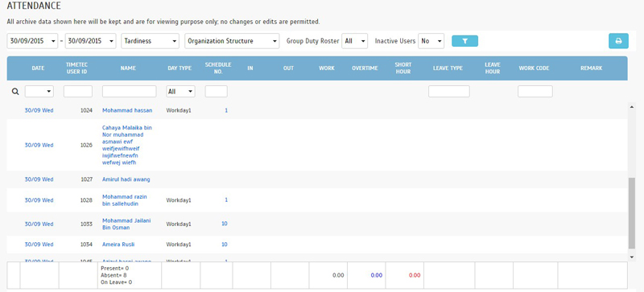The width and height of the screenshot is (644, 292).
Task: Click the DATE column header
Action: [38, 68]
